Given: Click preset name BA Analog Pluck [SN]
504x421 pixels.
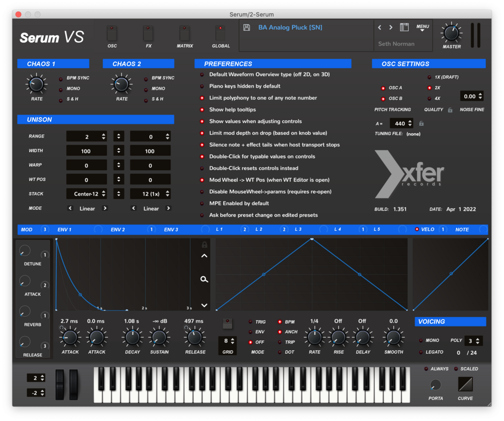Looking at the screenshot, I should point(290,27).
